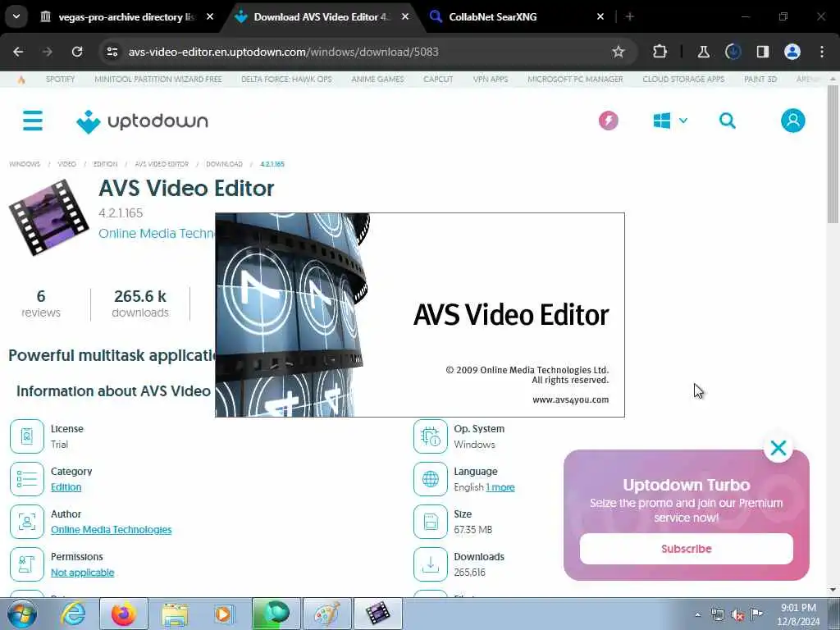Show hidden system tray icons

pyautogui.click(x=697, y=615)
